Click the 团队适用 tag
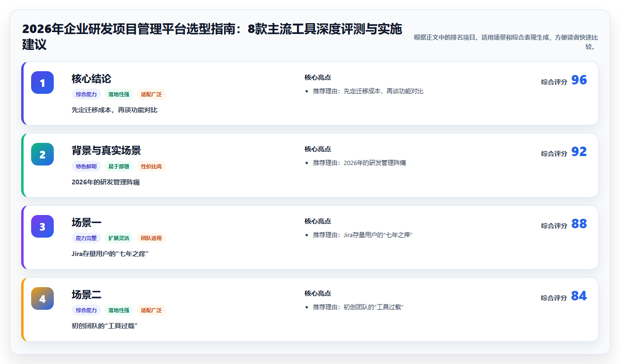620x364 pixels. (151, 238)
